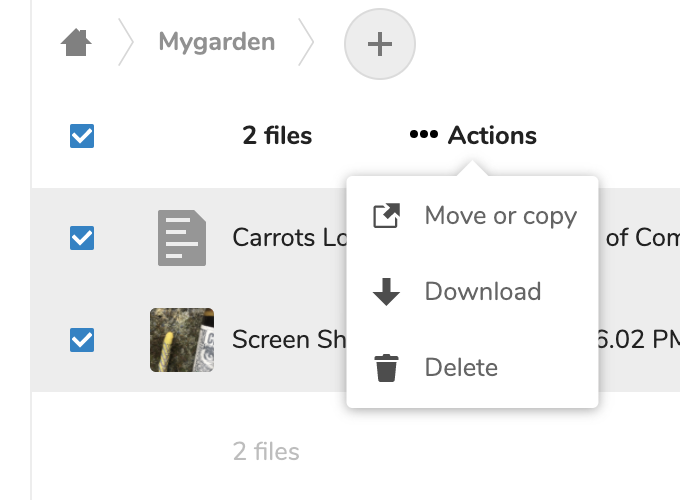
Task: Deselect the Carrots file checkbox
Action: (82, 238)
